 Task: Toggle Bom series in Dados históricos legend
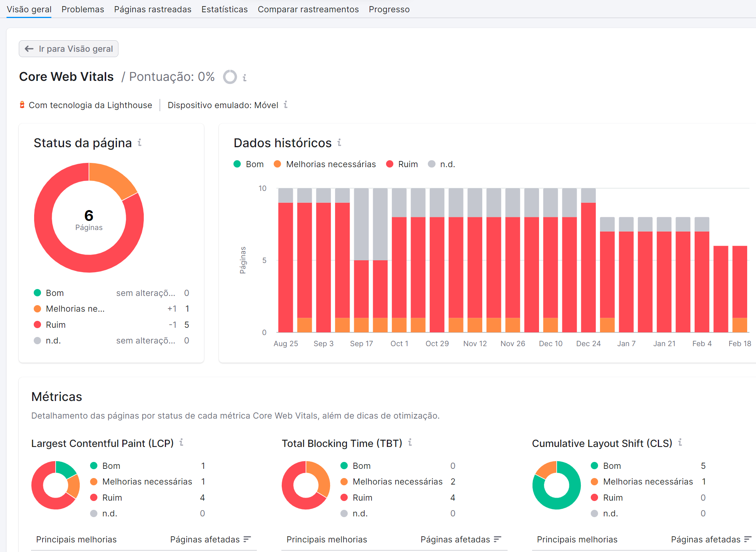tap(248, 164)
